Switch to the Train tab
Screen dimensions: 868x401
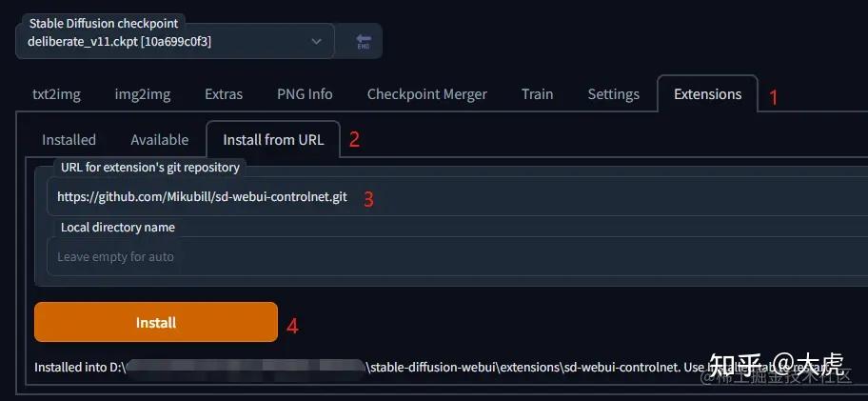pos(537,94)
